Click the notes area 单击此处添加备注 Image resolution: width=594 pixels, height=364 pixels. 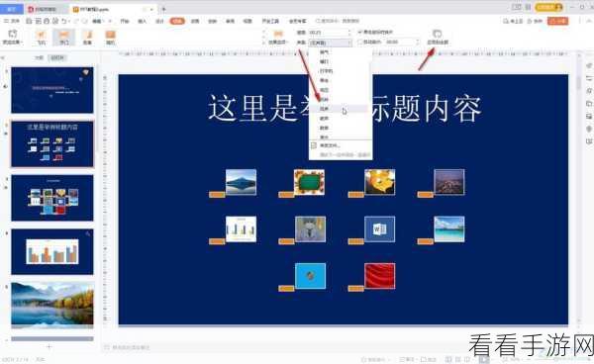point(131,347)
